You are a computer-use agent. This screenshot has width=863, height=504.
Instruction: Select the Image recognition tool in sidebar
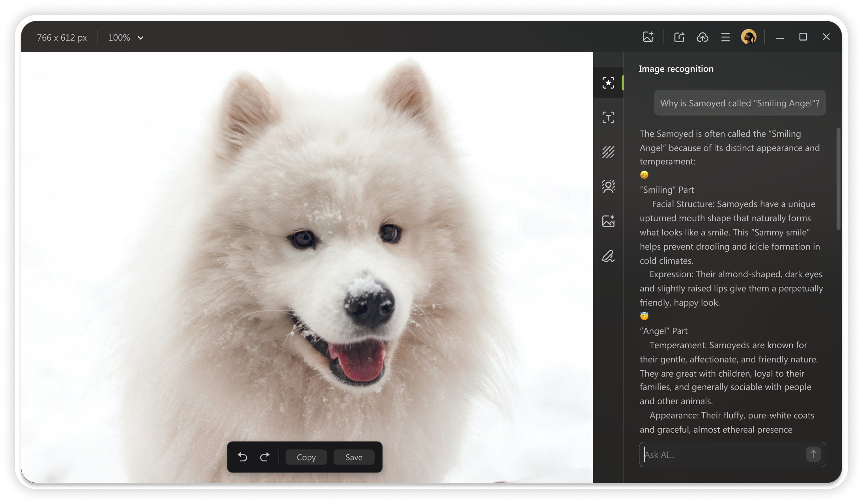pos(608,83)
